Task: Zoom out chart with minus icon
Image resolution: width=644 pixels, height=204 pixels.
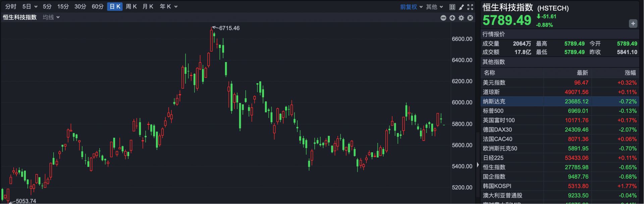Action: [443, 18]
